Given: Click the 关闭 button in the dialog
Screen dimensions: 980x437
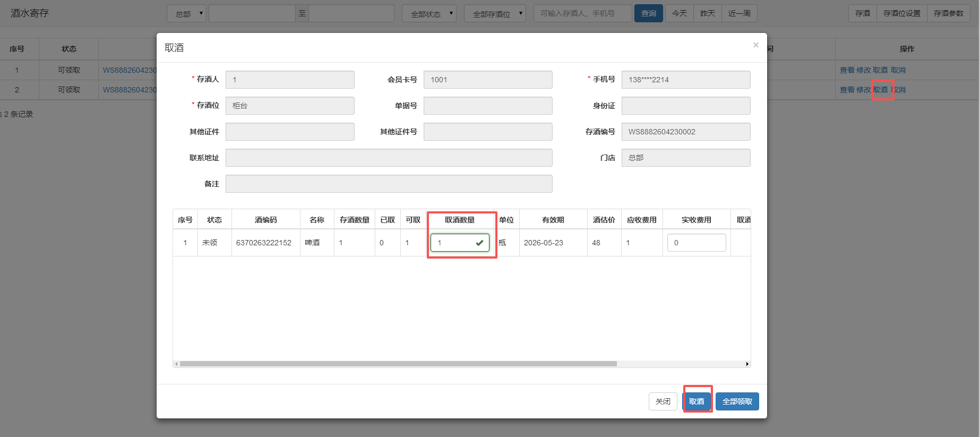Looking at the screenshot, I should (x=663, y=401).
